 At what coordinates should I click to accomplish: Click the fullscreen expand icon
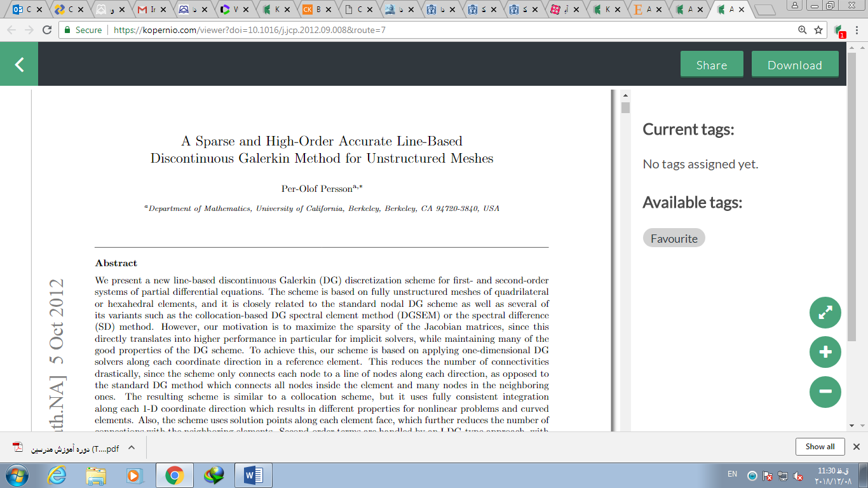pos(825,313)
